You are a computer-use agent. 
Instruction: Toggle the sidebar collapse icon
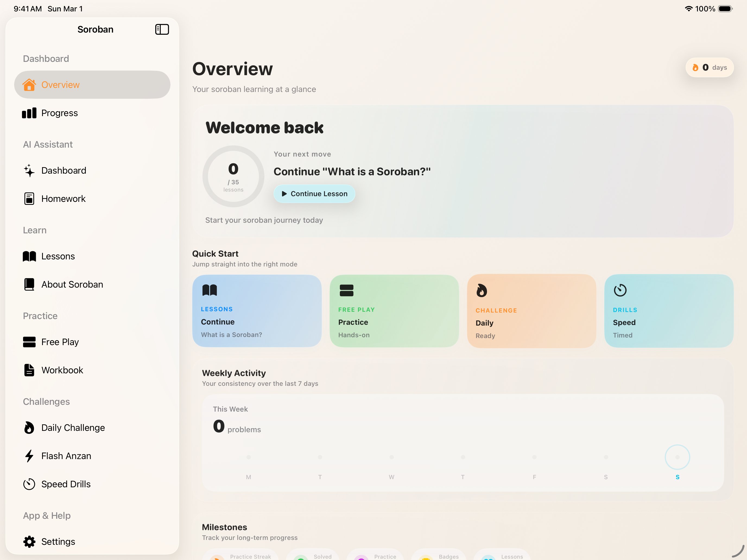[162, 29]
